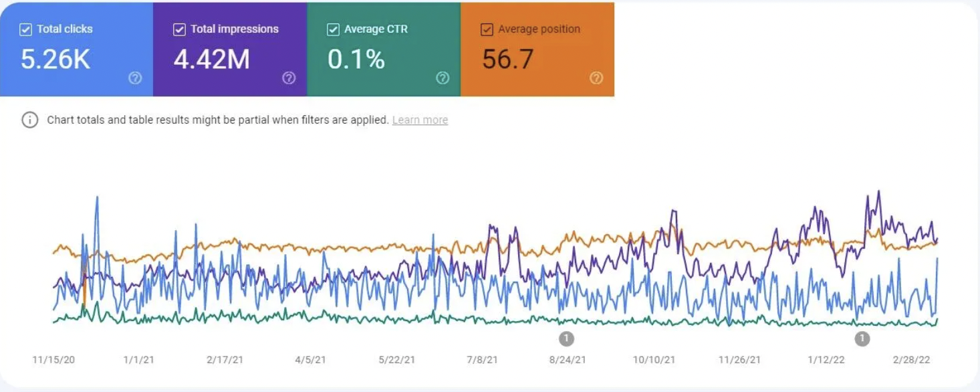Select the 10/10/21 date axis label

(654, 360)
